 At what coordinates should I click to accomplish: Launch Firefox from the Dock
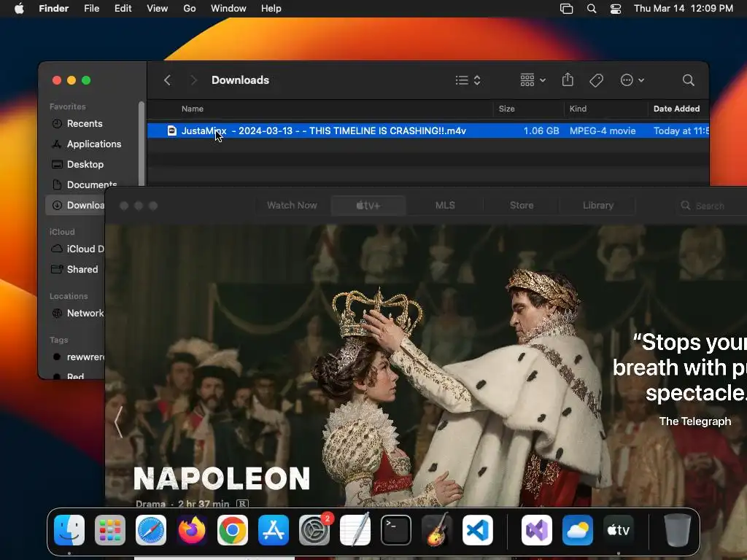(x=192, y=530)
